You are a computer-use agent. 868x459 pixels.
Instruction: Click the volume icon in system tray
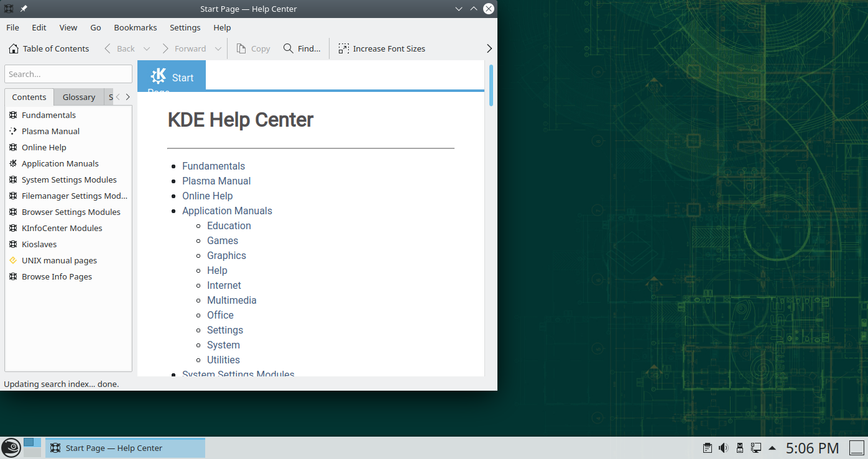click(x=723, y=448)
